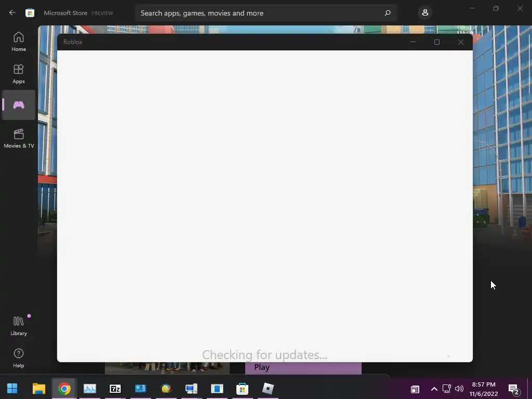Open the computer monitor taskbar icon
532x399 pixels.
(x=191, y=389)
